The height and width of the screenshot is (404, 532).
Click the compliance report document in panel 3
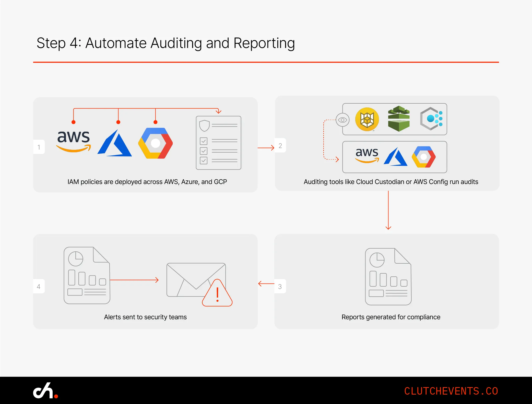388,277
